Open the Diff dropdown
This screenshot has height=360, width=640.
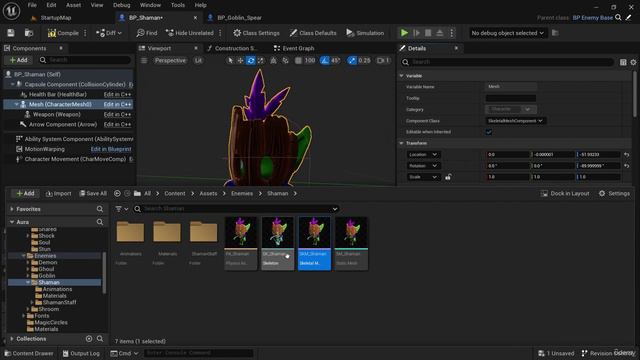point(109,33)
